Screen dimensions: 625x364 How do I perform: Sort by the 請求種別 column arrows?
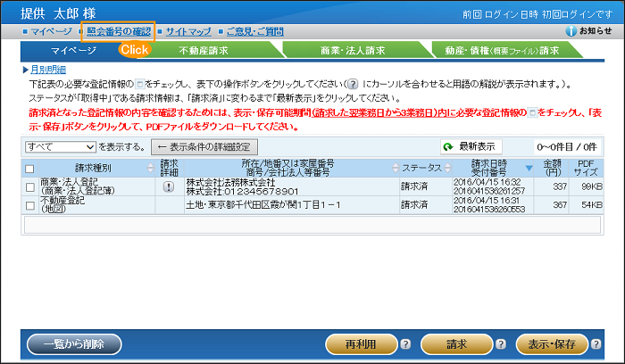click(x=150, y=168)
